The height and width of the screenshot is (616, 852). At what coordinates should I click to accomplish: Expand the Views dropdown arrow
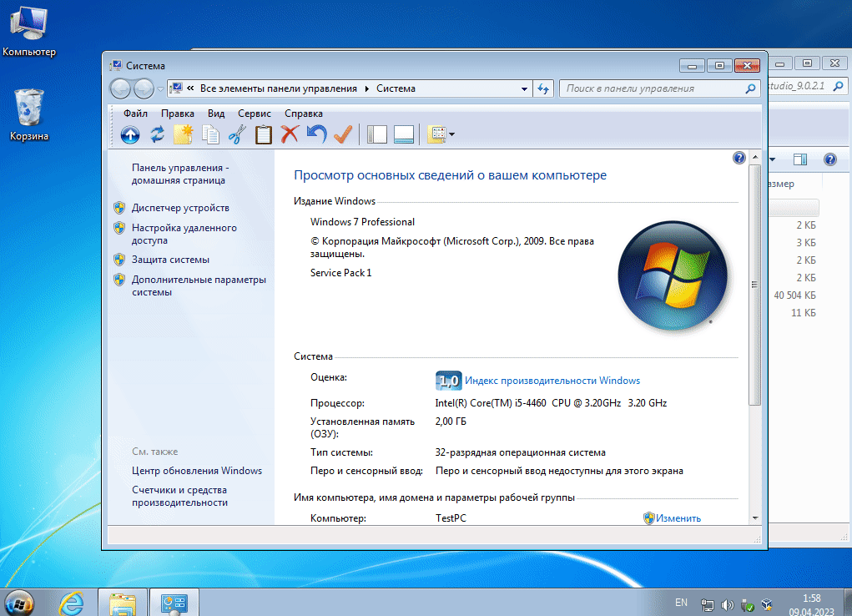pos(452,134)
